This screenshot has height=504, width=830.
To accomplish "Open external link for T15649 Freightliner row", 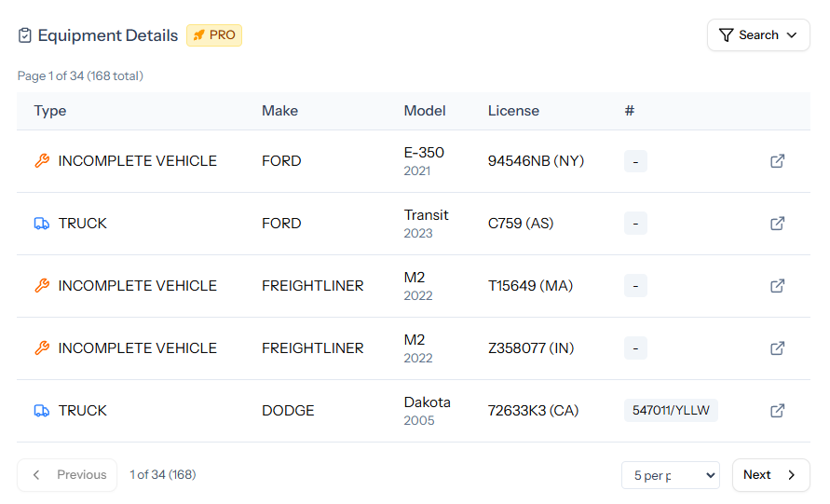I will (x=777, y=286).
